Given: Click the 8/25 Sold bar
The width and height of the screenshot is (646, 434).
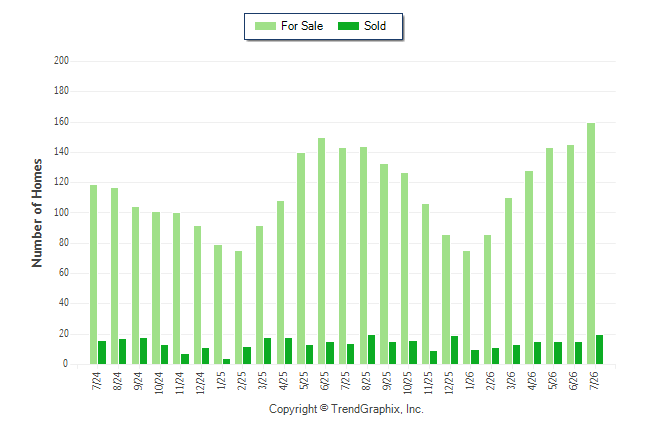Looking at the screenshot, I should pyautogui.click(x=371, y=350).
